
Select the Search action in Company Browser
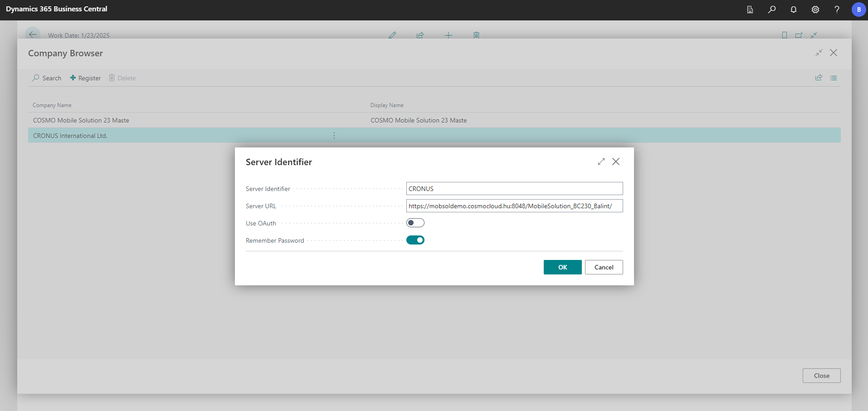[x=47, y=78]
